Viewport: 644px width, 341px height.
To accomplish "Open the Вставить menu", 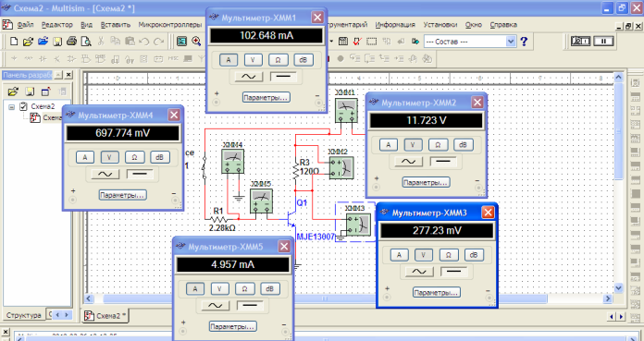I will pyautogui.click(x=116, y=25).
